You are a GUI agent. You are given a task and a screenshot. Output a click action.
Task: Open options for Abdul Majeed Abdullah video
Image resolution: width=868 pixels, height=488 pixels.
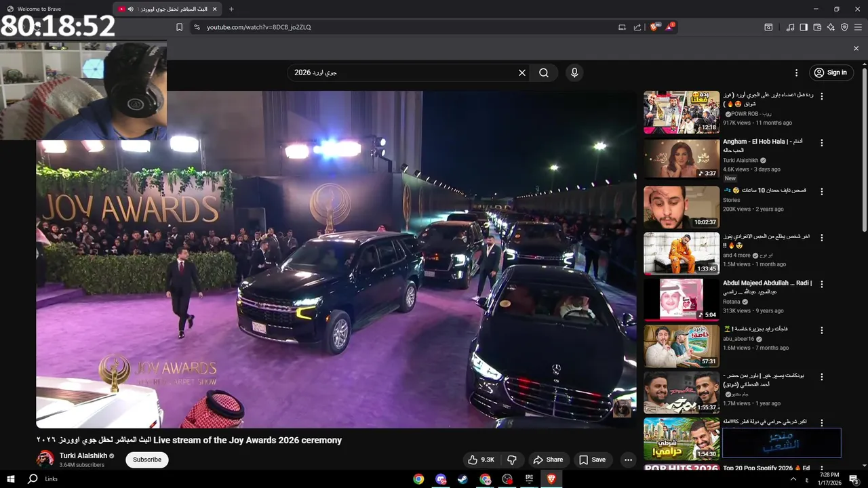822,284
